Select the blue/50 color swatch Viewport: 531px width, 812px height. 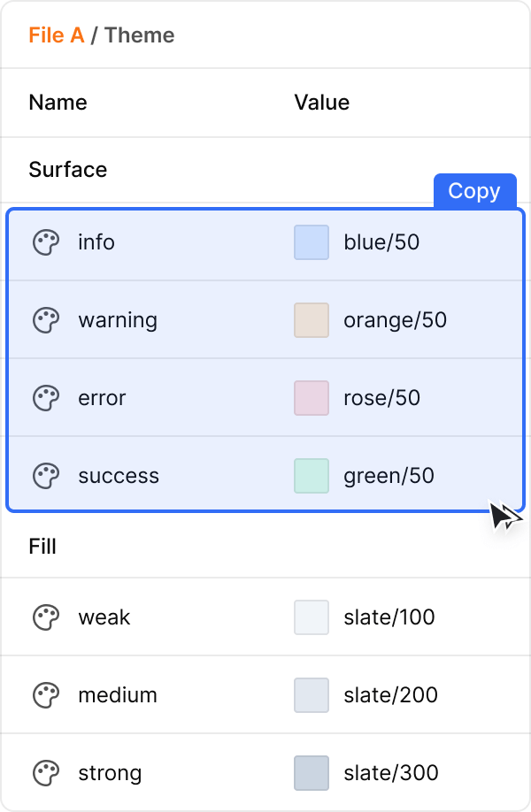(x=312, y=242)
